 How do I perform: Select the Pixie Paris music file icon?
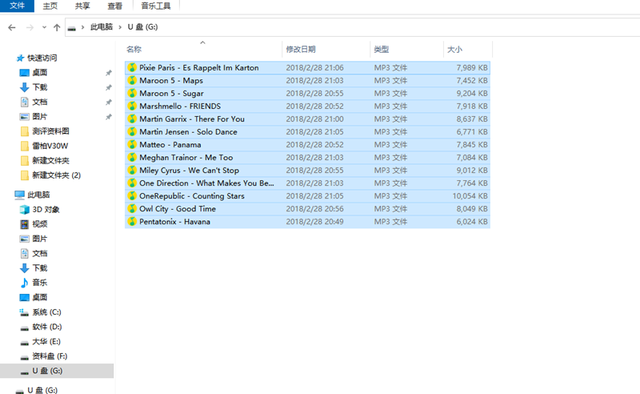click(x=132, y=68)
